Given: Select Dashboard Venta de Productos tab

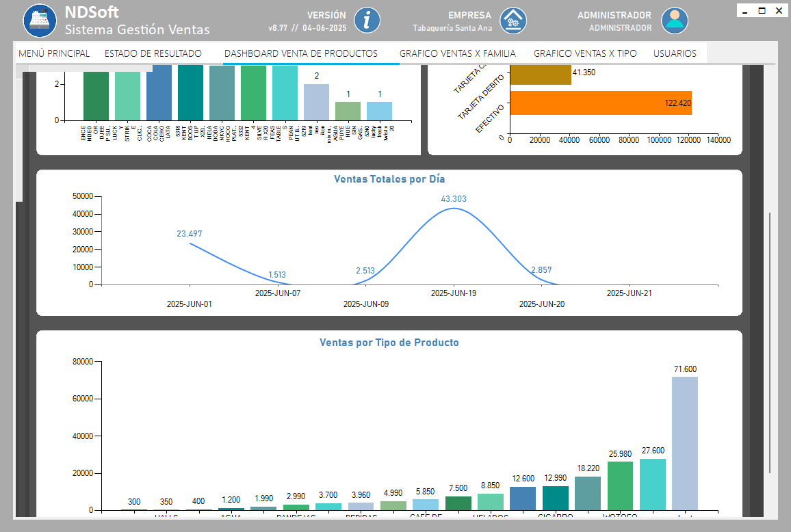Looking at the screenshot, I should (x=301, y=53).
